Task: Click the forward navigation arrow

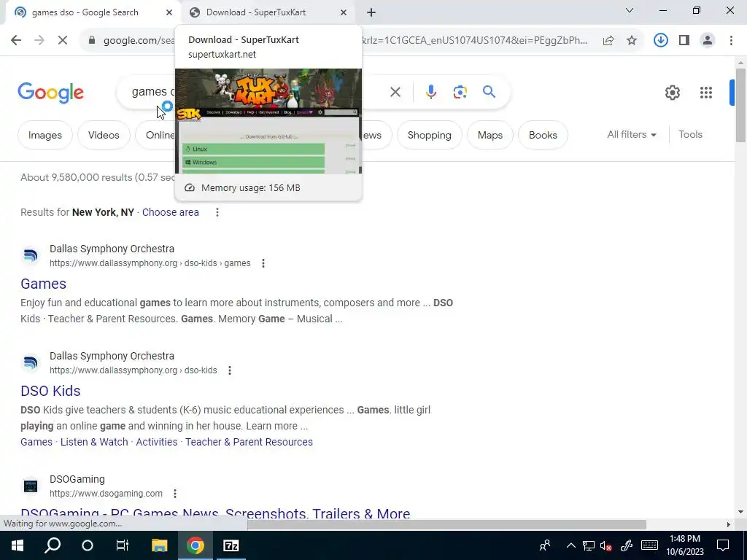Action: (39, 41)
